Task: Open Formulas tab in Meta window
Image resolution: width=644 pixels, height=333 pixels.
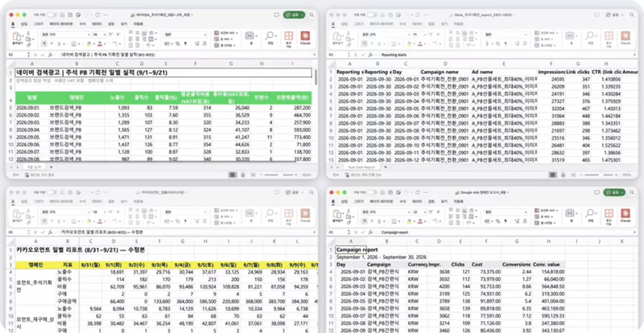Action: [402, 24]
